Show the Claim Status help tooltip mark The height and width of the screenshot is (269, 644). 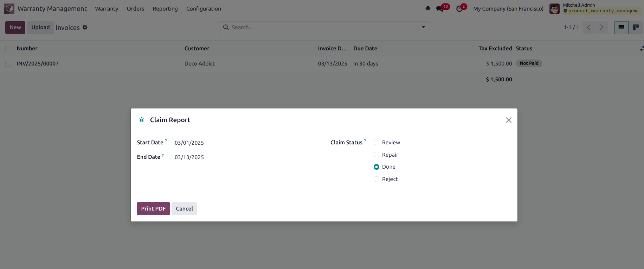[x=365, y=140]
